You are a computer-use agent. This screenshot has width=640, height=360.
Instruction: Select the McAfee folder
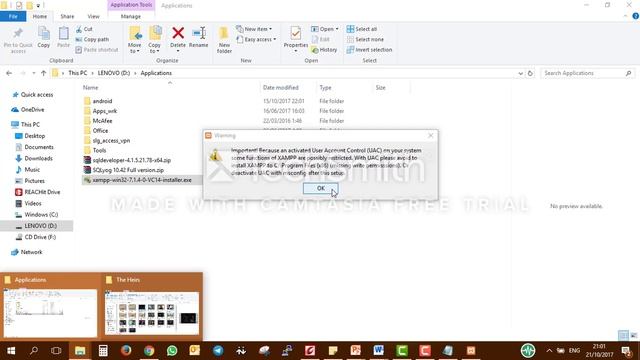98,120
